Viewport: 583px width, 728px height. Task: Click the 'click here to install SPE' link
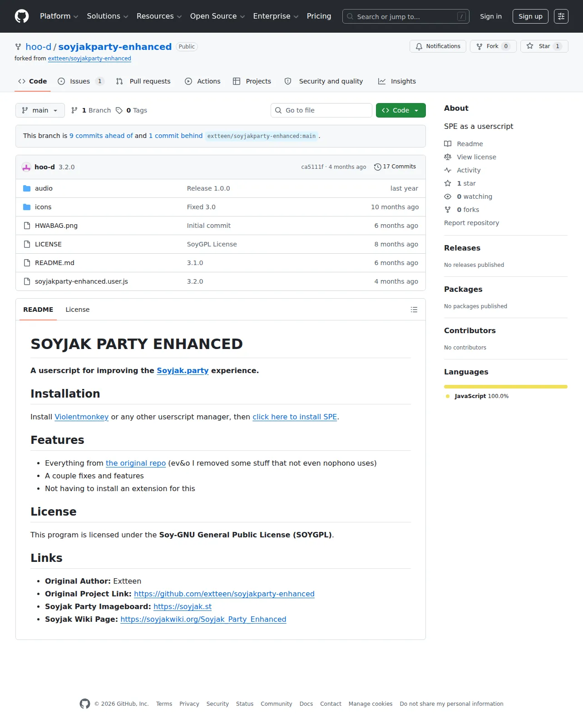click(295, 417)
